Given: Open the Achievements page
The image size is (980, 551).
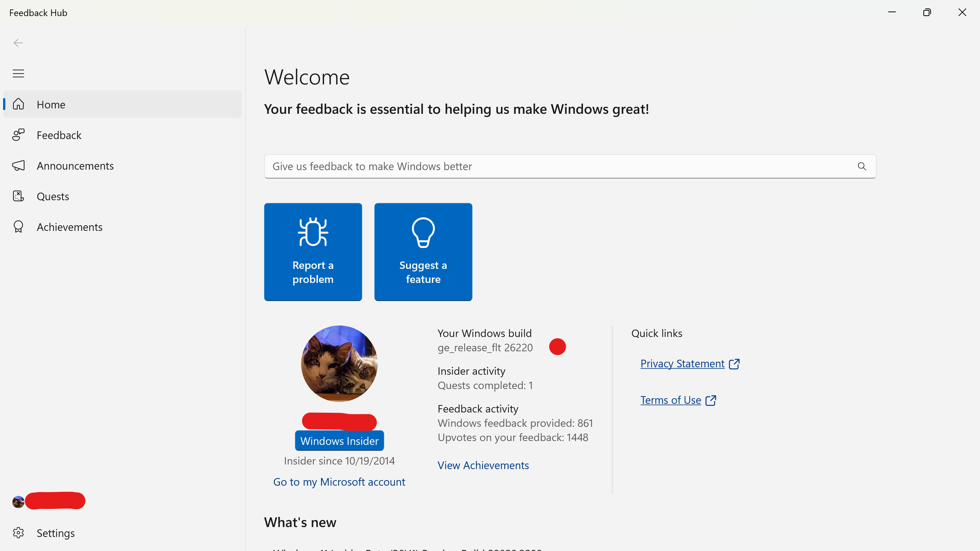Looking at the screenshot, I should coord(122,227).
